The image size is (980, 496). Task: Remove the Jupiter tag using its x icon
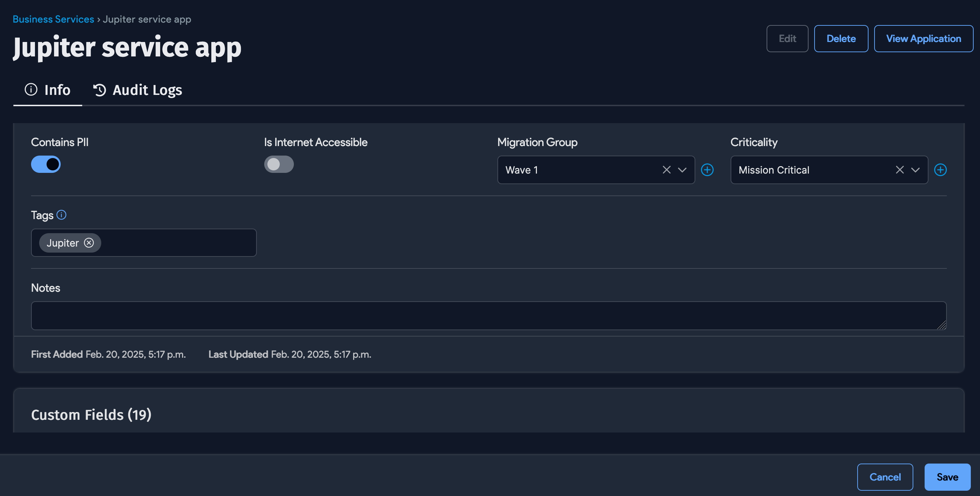[x=89, y=243]
